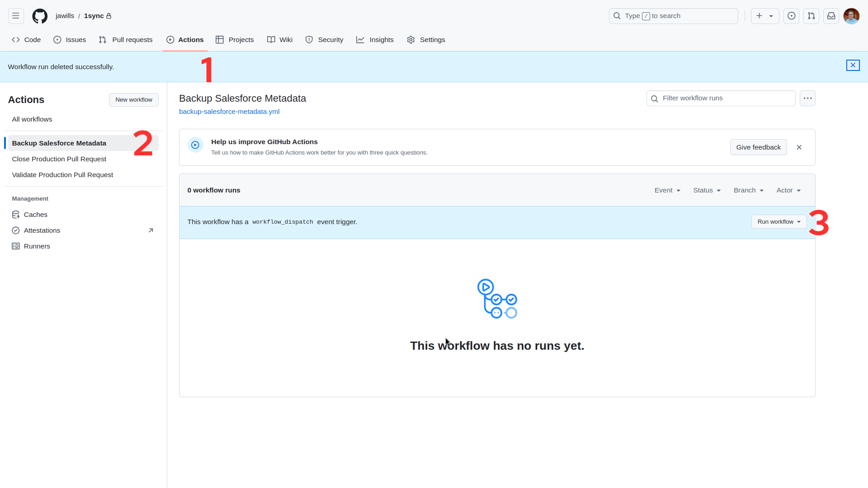Viewport: 868px width, 488px height.
Task: Open the search bar with the magnifying glass
Action: tap(617, 16)
